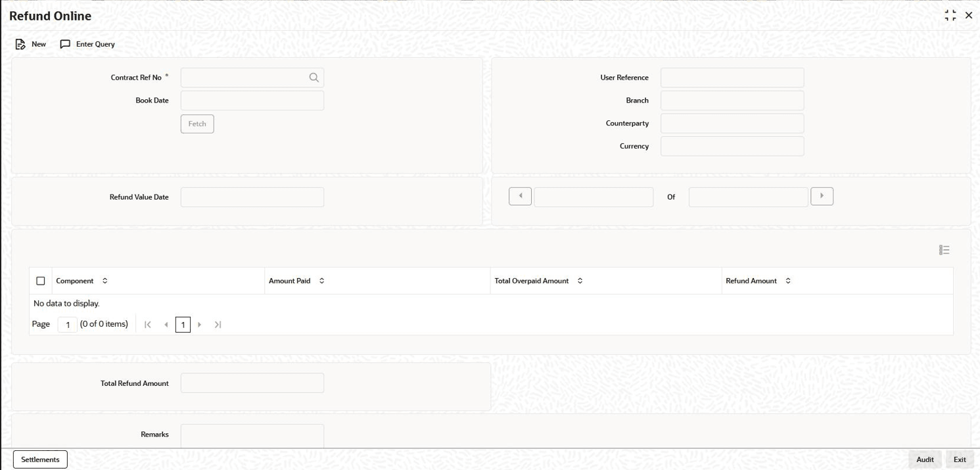Viewport: 980px width, 470px height.
Task: Open Enter Query from the toolbar
Action: pyautogui.click(x=87, y=44)
